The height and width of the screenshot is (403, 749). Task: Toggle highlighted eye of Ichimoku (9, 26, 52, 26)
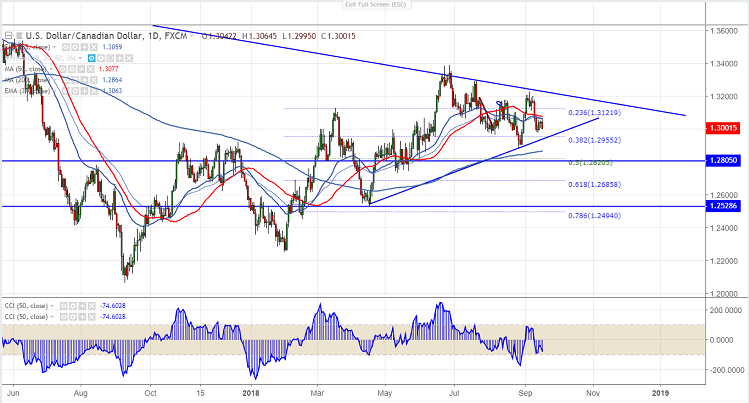(x=92, y=58)
